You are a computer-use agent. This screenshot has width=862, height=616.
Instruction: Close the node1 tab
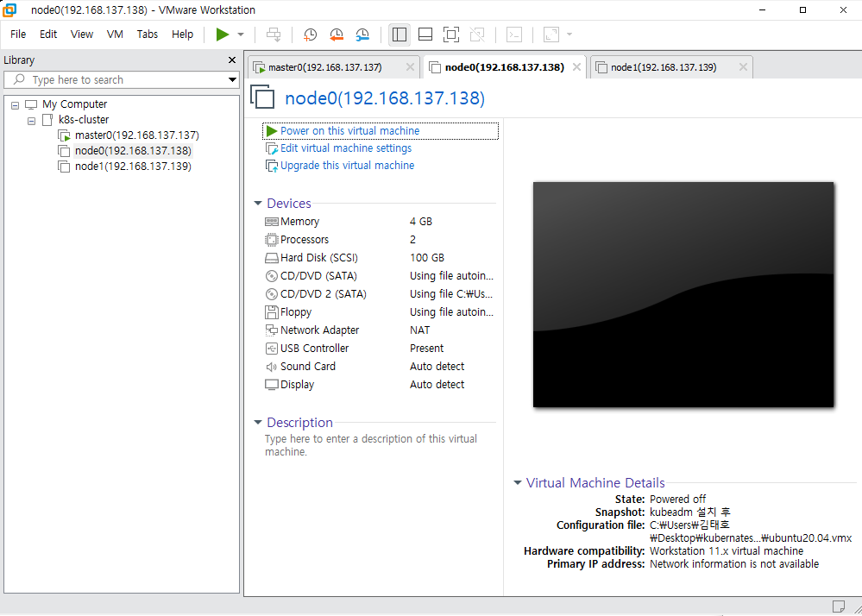743,67
